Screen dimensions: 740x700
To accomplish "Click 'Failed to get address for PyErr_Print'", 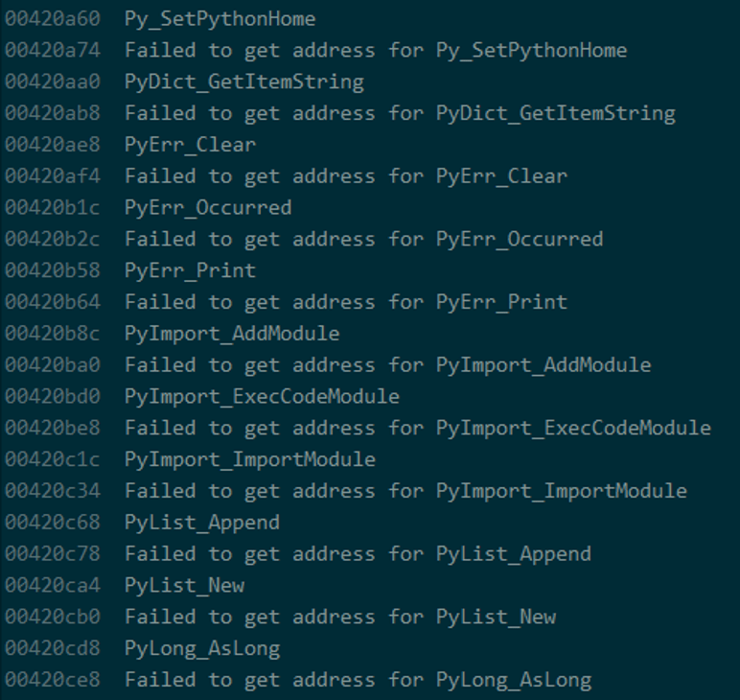I will coord(346,303).
